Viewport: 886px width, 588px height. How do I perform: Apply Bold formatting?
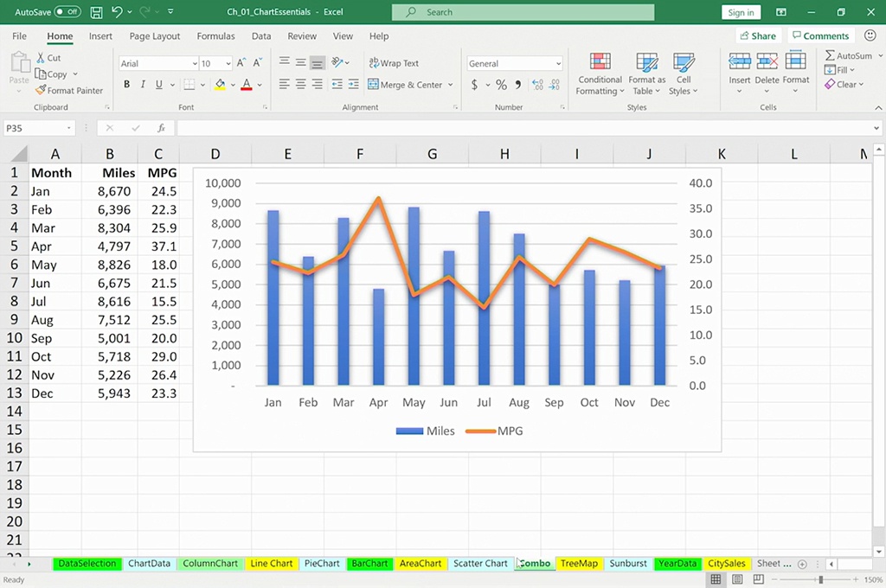(126, 85)
